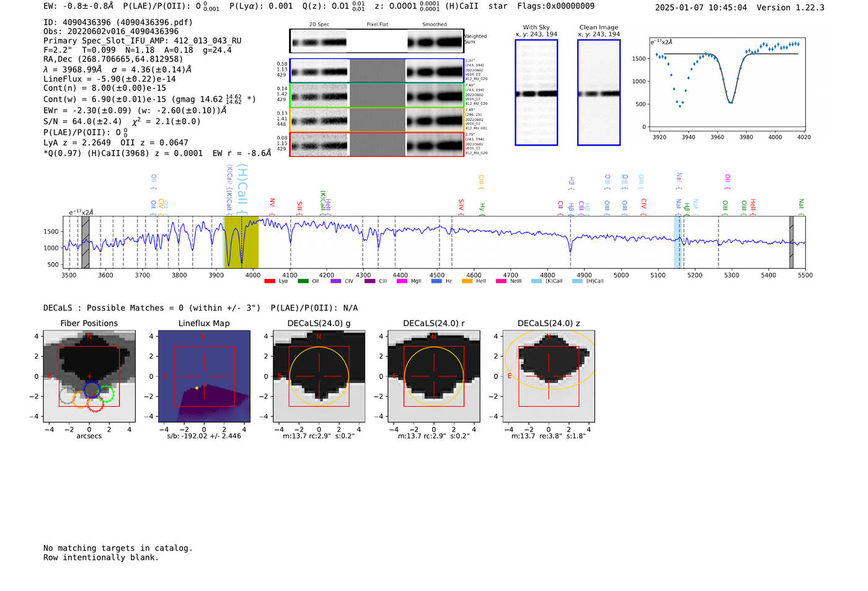Viewport: 868px width, 591px height.
Task: Click the yellow highlighted band in the spectrum
Action: click(x=241, y=242)
